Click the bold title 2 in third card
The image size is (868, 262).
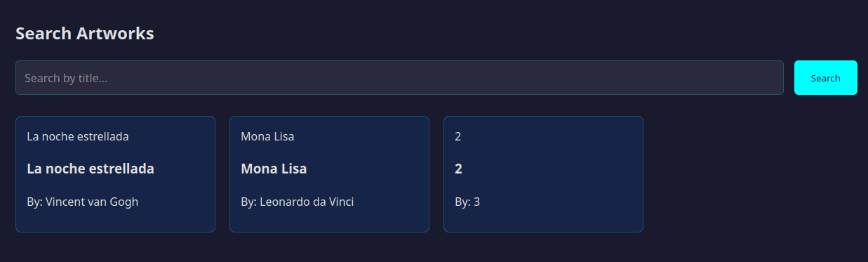458,169
